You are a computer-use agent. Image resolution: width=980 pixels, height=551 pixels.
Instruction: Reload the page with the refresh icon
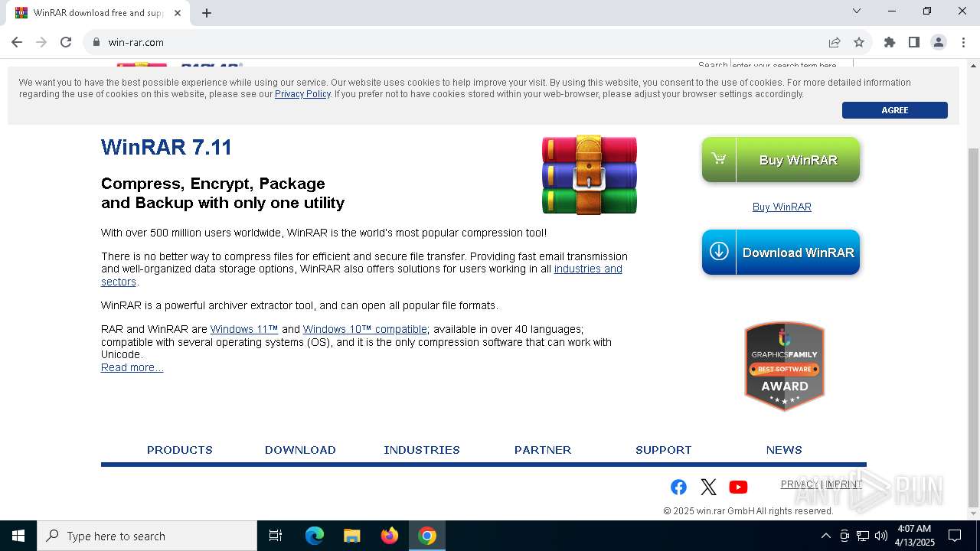(x=66, y=42)
